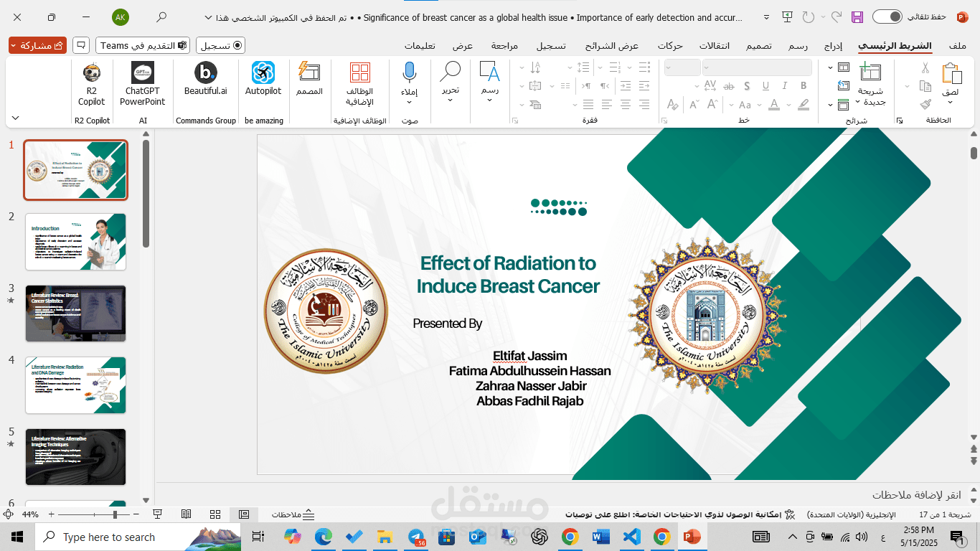The width and height of the screenshot is (980, 551).
Task: Start Slide Show from status bar
Action: [x=158, y=514]
